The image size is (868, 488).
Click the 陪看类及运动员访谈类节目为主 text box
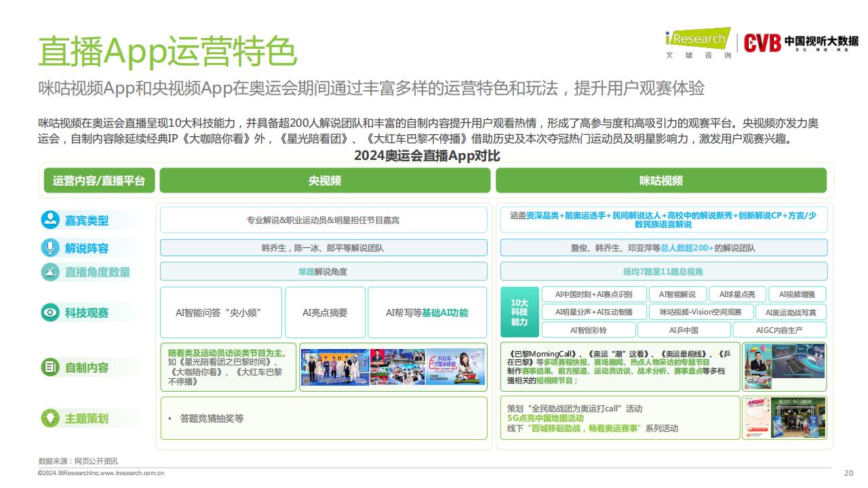[229, 367]
